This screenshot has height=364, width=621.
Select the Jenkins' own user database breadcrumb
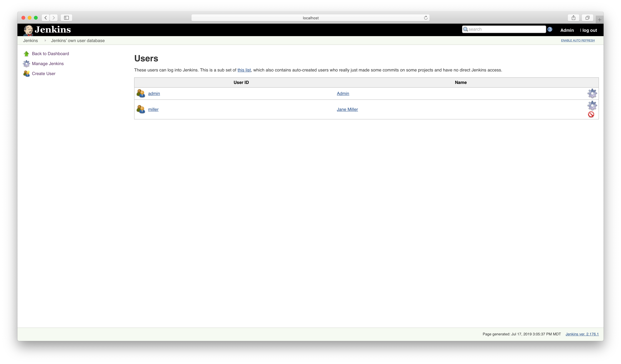[78, 40]
